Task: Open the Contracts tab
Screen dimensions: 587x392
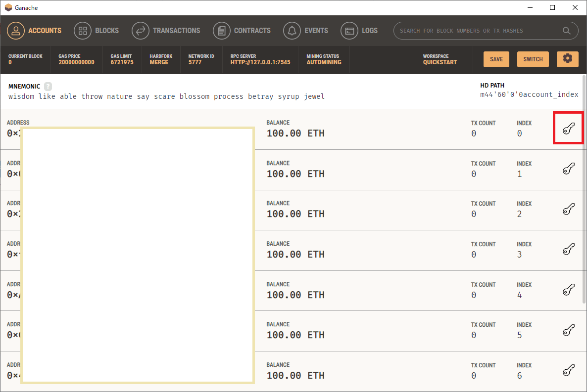Action: [x=242, y=31]
